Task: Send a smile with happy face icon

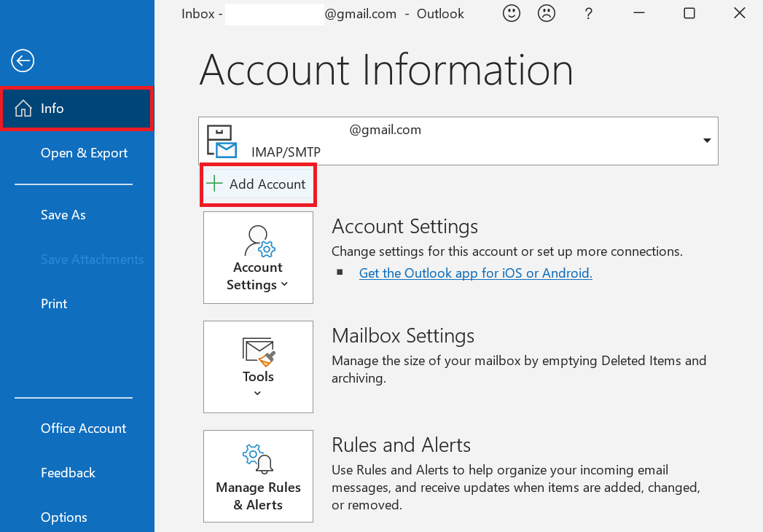Action: [512, 14]
